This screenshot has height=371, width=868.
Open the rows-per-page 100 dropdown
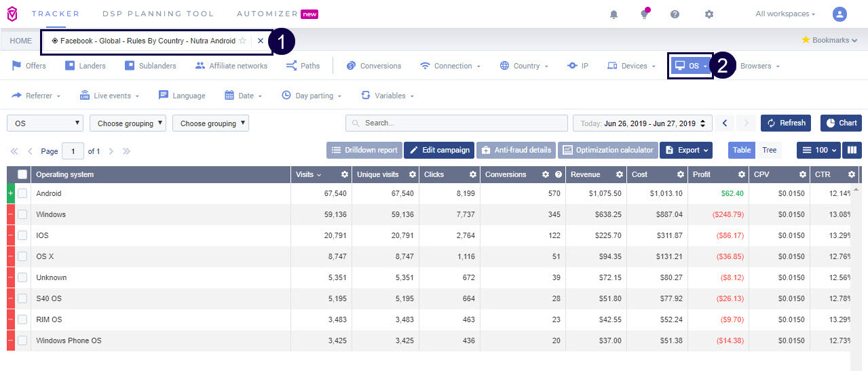coord(818,150)
